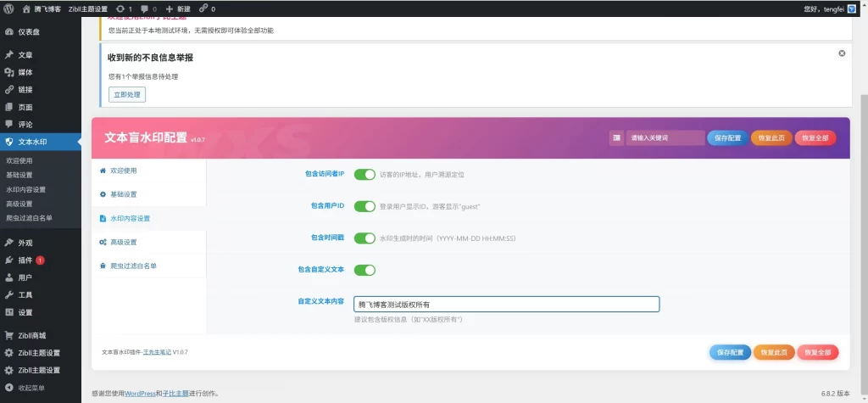
Task: Click the 自定义文本内容 input field
Action: pos(506,304)
